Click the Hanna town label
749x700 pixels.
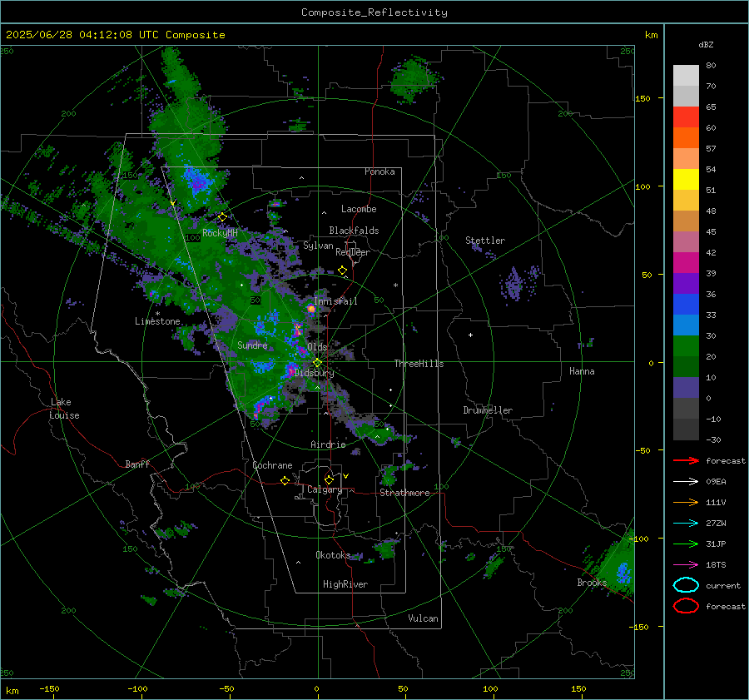[x=582, y=370]
